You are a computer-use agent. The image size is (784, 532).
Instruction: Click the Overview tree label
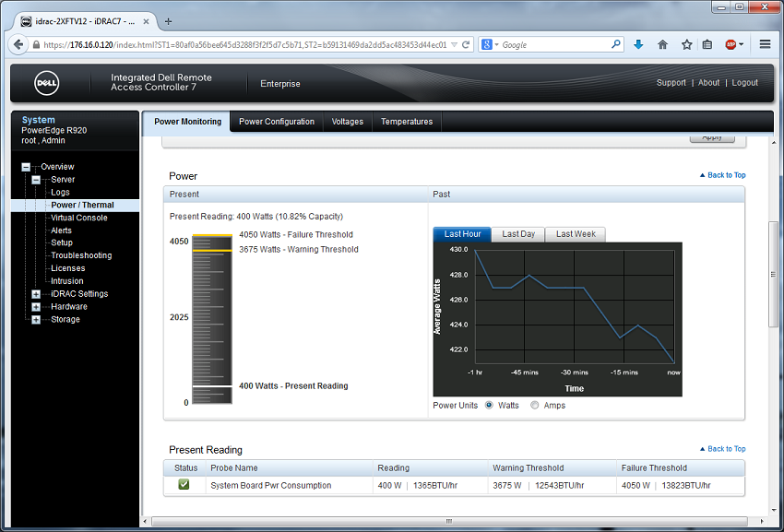pyautogui.click(x=57, y=167)
